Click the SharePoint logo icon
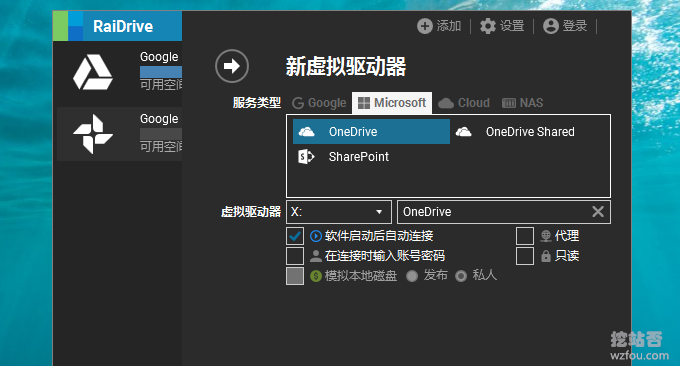The height and width of the screenshot is (366, 680). (306, 157)
